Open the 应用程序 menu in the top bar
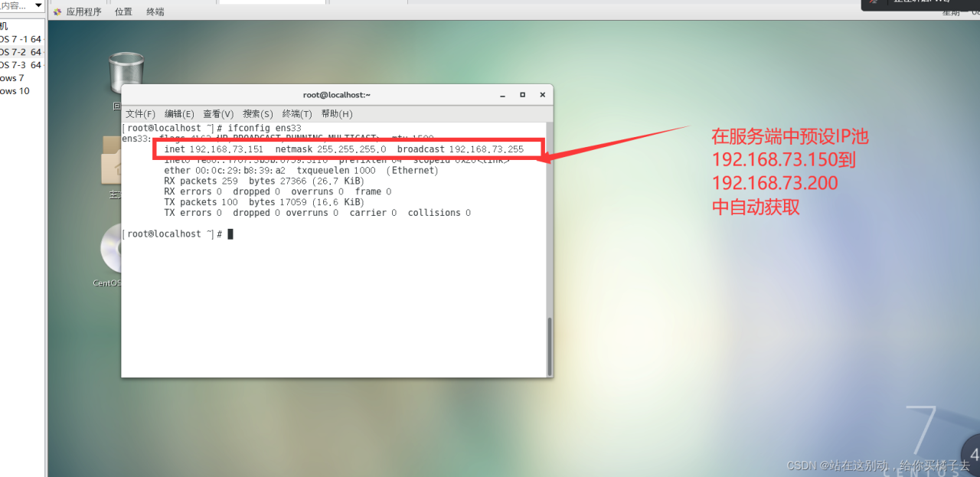The image size is (980, 477). pyautogui.click(x=83, y=11)
